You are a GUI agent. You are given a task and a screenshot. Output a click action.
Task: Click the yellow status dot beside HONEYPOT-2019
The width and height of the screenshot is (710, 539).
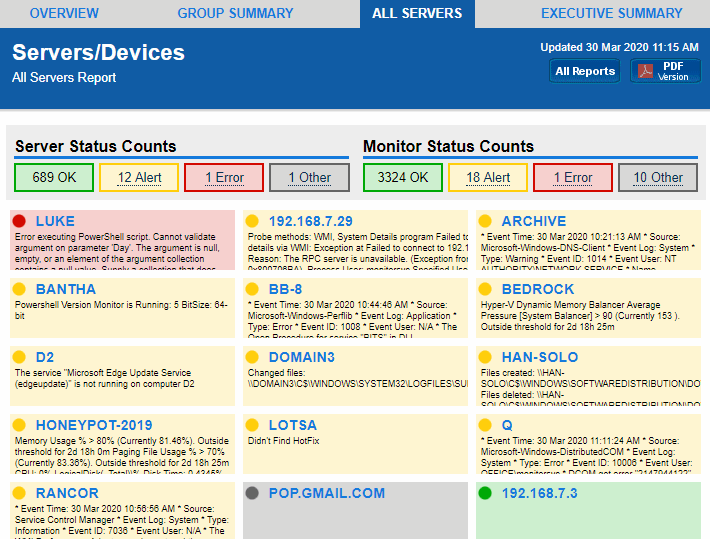(19, 425)
